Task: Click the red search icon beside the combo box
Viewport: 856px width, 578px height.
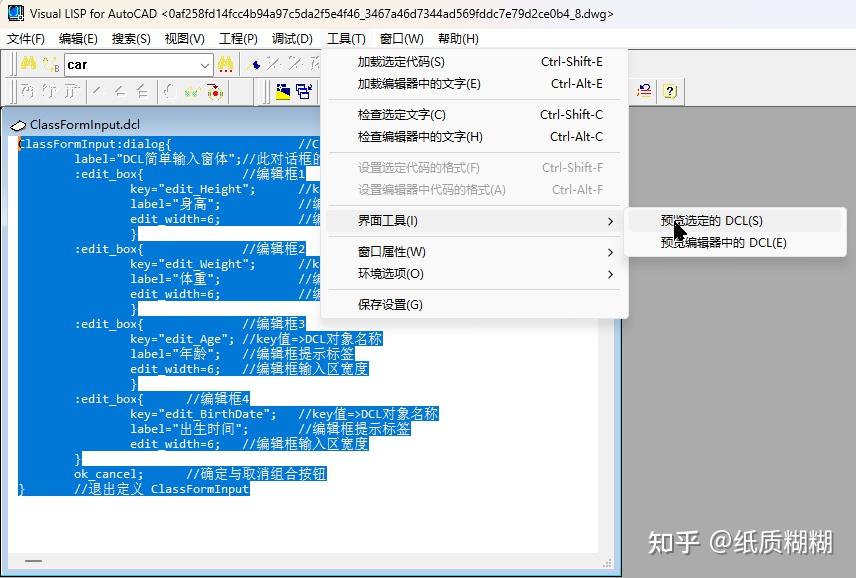Action: coord(226,63)
